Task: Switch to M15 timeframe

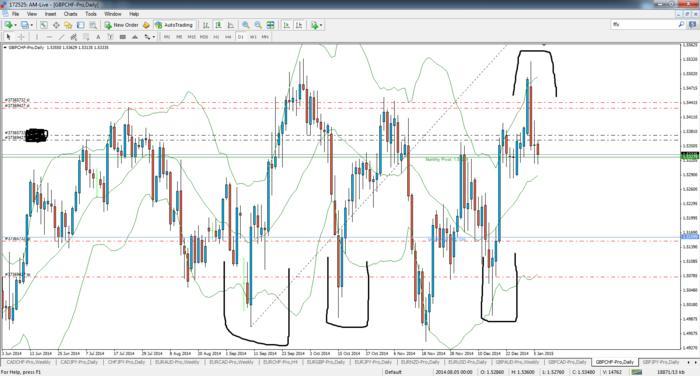Action: click(192, 37)
